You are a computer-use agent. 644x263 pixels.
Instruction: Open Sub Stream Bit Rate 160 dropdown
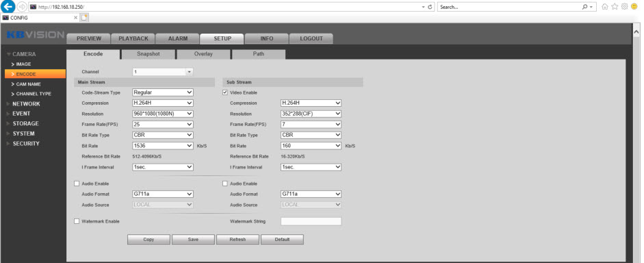click(x=311, y=146)
